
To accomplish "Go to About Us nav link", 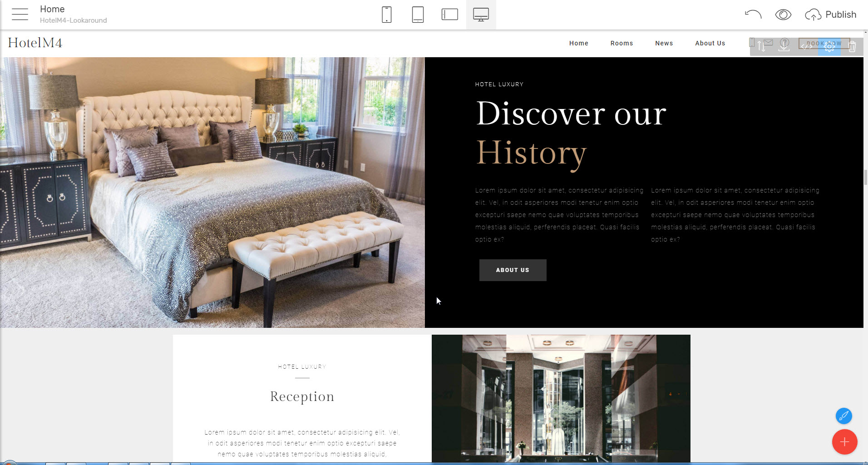I will click(710, 43).
